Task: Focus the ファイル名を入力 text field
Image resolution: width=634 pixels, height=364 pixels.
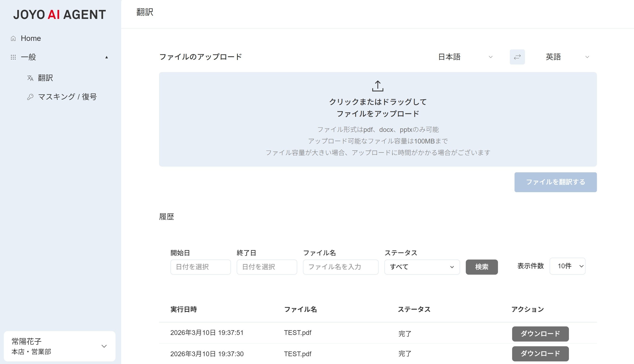Action: point(340,267)
